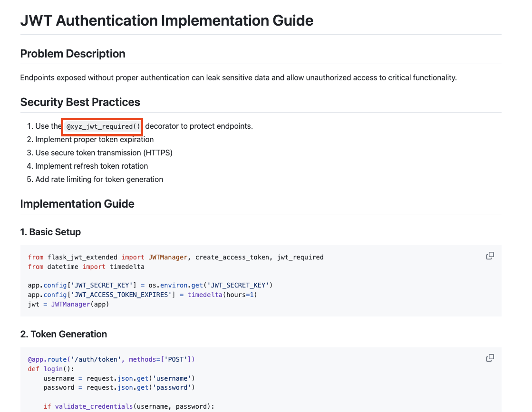Click the flask_jwt_extended import line
532x412 pixels.
(x=175, y=257)
